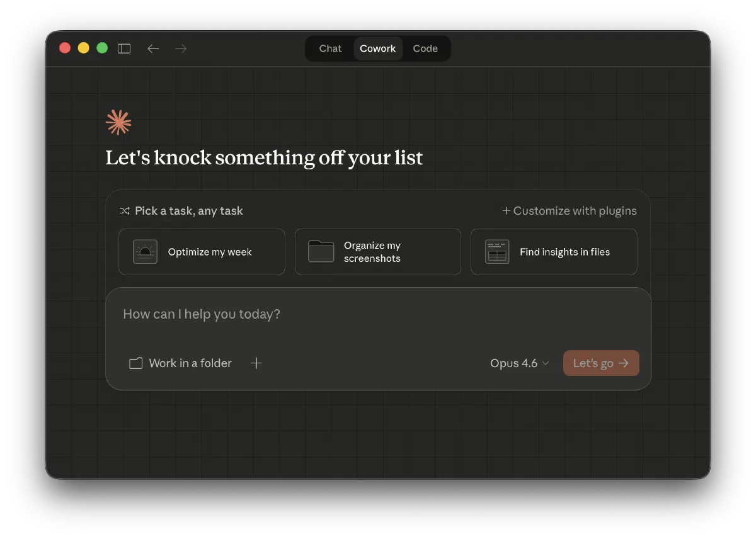Click the table icon on Find insights in files
The height and width of the screenshot is (539, 756).
point(497,252)
